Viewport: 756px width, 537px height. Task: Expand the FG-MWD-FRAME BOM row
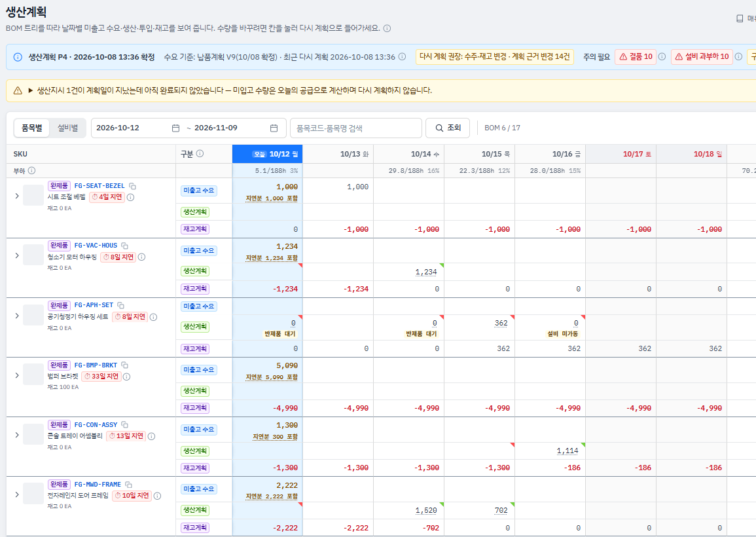[x=17, y=494]
